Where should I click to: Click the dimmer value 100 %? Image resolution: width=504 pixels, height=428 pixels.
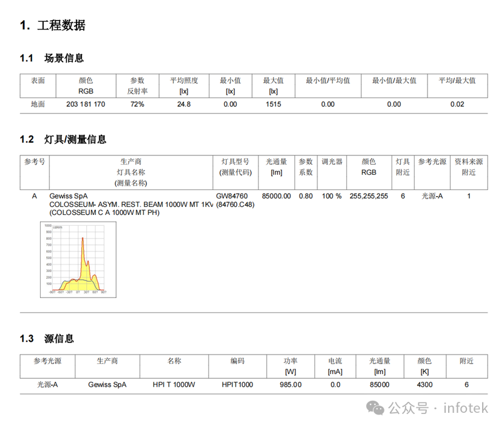coord(331,195)
